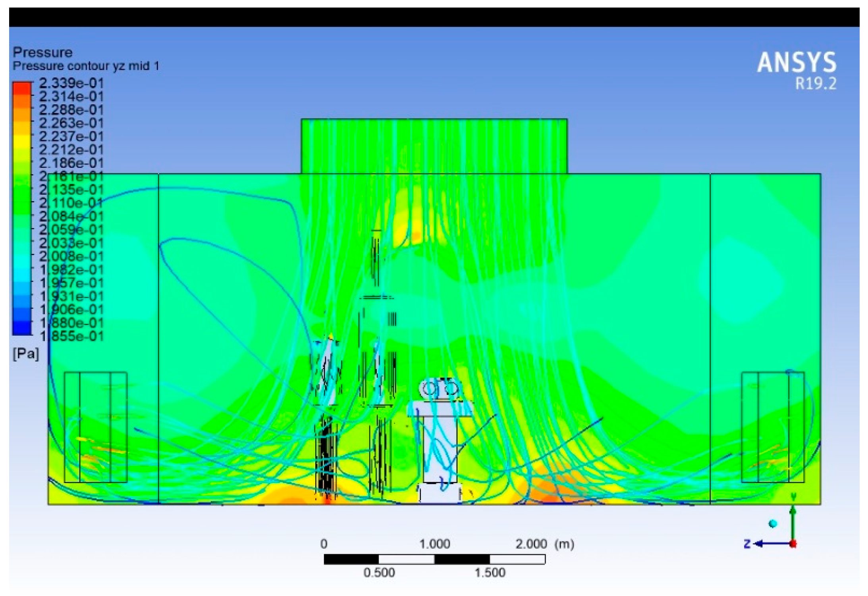Click the 1.855e-01 minimum legend value

(x=71, y=336)
